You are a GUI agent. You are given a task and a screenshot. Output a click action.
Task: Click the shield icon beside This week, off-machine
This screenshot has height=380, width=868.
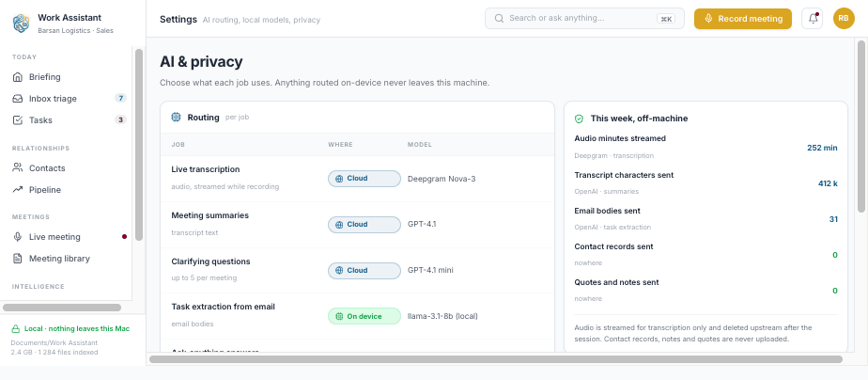tap(579, 119)
